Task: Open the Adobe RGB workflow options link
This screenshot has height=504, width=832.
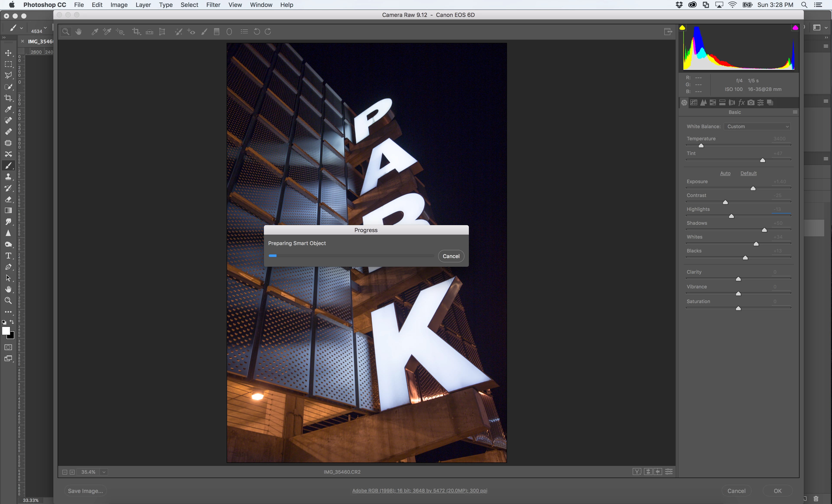Action: point(419,491)
